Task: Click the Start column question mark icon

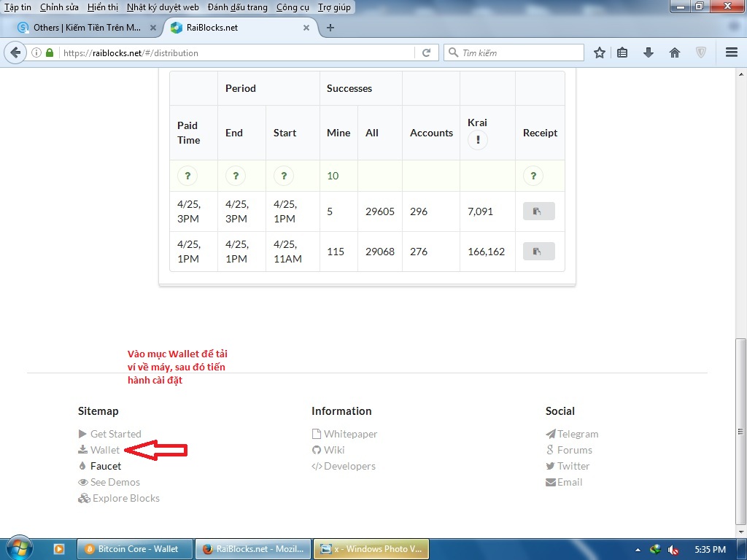Action: point(284,176)
